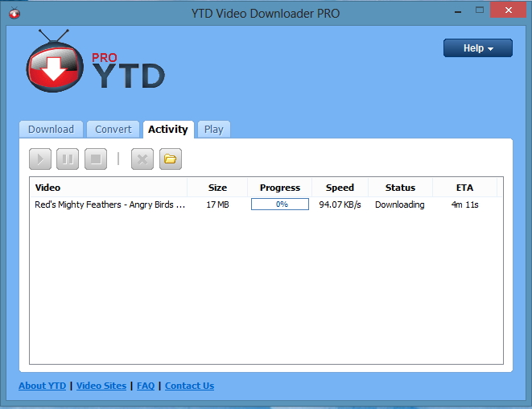Click the Delete (X) toolbar icon
The width and height of the screenshot is (532, 409).
click(x=142, y=159)
